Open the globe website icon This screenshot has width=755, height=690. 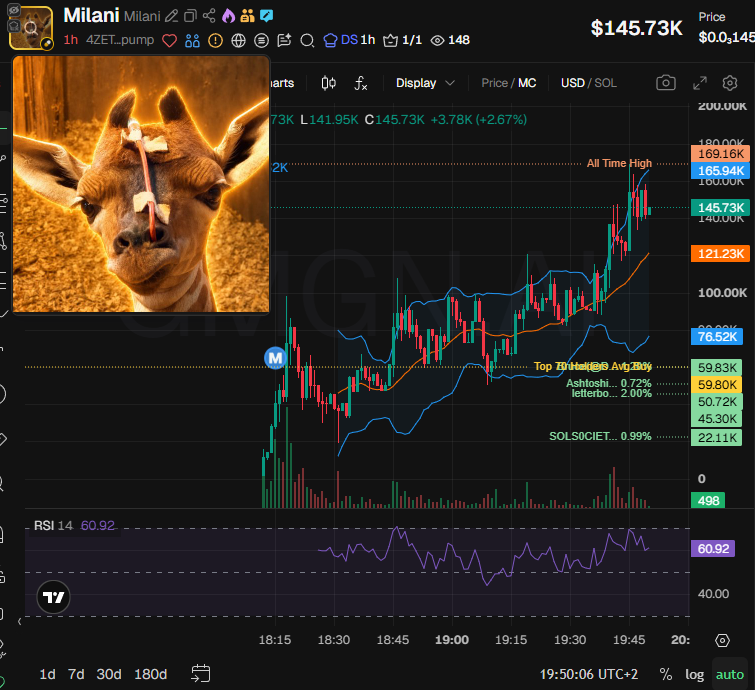click(x=238, y=40)
